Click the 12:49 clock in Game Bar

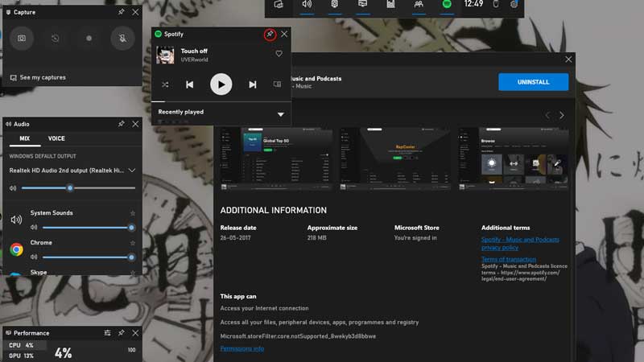coord(473,4)
